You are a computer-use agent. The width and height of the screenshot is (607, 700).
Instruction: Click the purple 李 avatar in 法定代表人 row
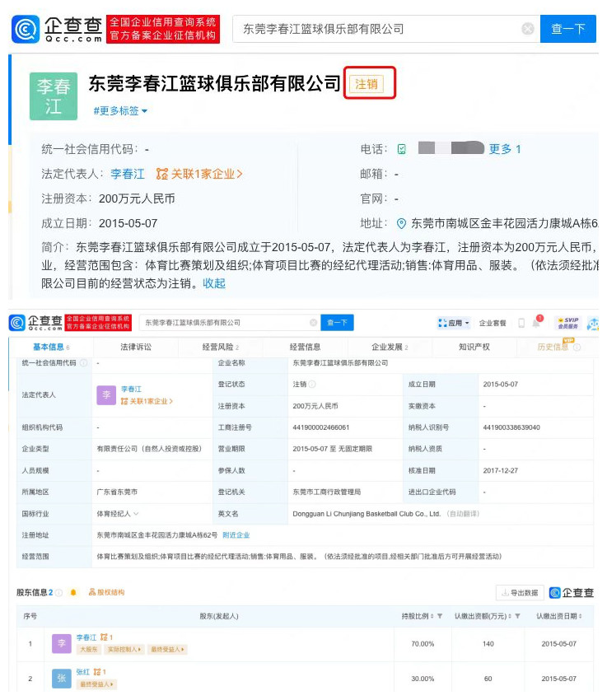[106, 394]
